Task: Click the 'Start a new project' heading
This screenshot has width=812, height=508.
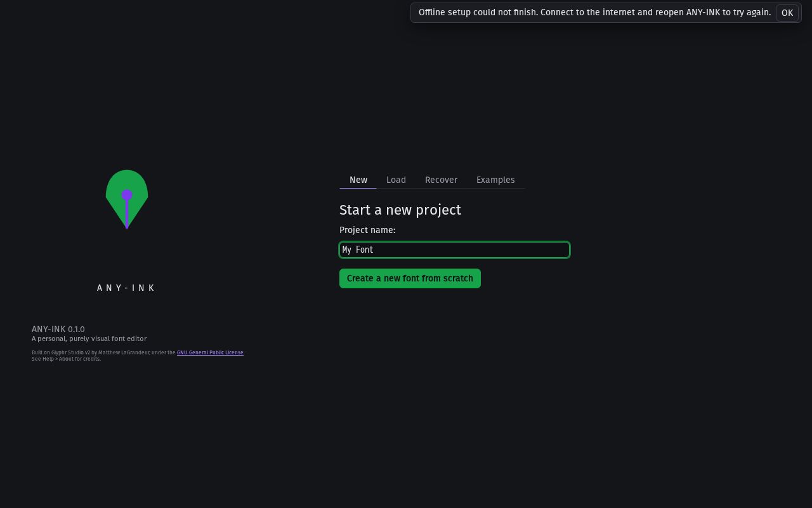Action: [400, 210]
